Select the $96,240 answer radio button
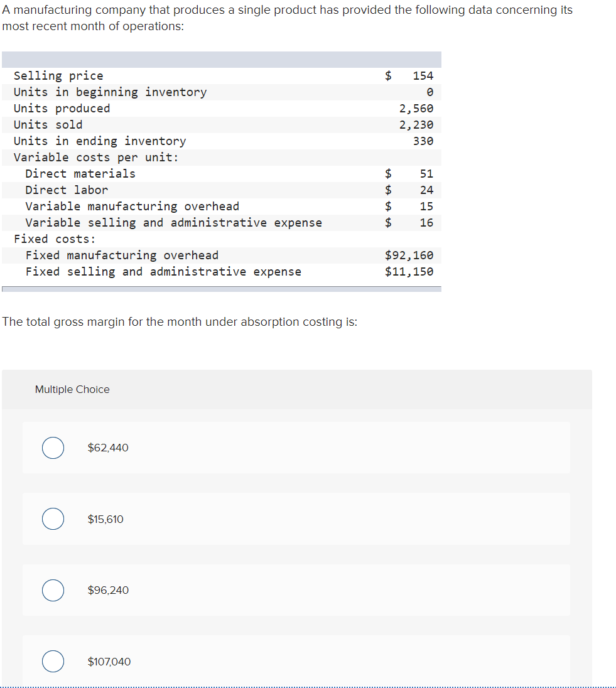This screenshot has width=616, height=688. tap(53, 590)
